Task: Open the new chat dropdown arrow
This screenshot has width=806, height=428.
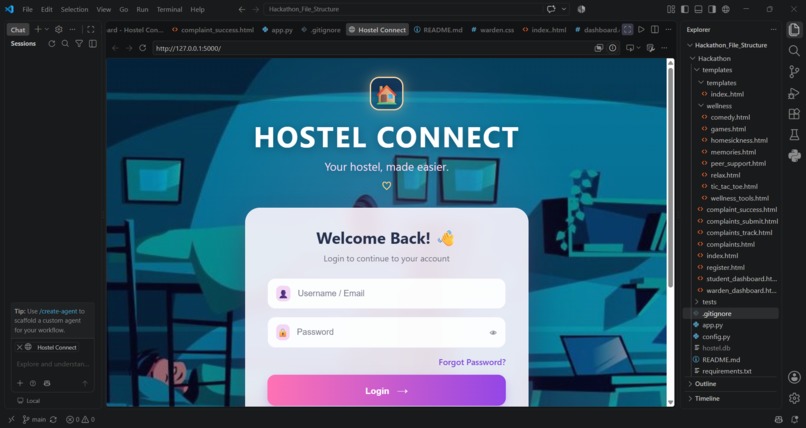Action: pos(47,30)
